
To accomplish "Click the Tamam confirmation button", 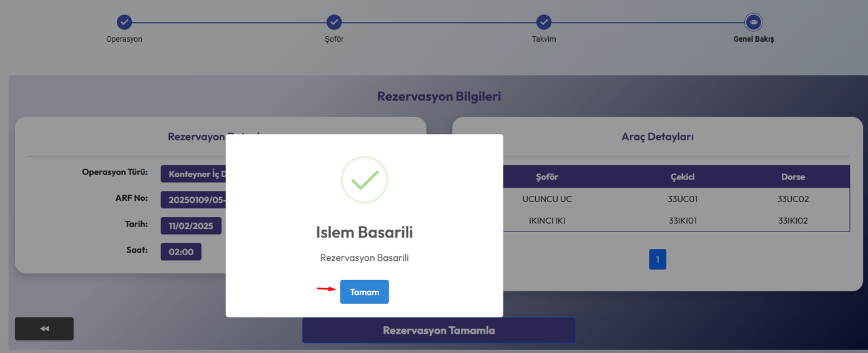I will pyautogui.click(x=364, y=292).
